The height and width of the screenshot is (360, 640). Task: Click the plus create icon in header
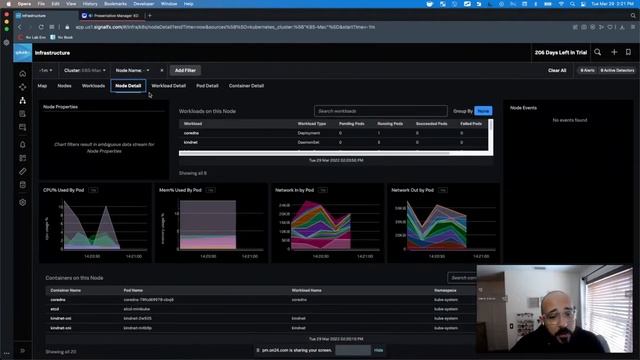coord(614,52)
